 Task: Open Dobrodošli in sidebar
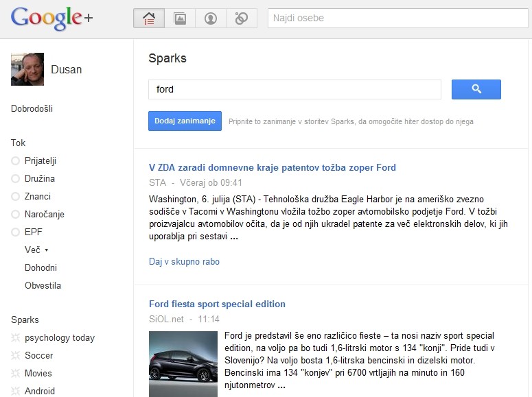(32, 108)
